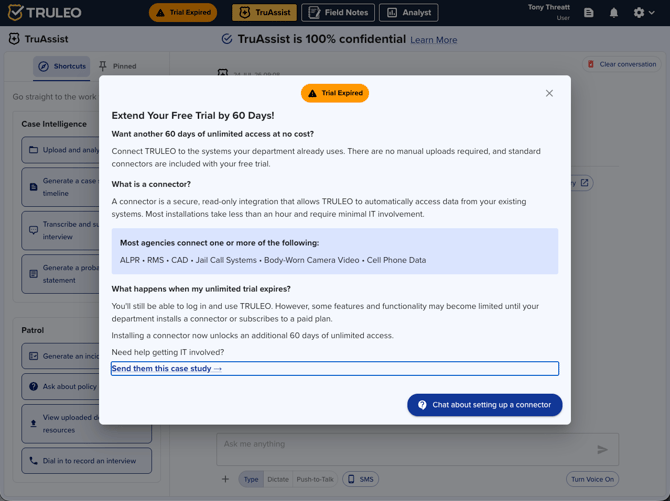Select the Dictate input mode
Screen dimensions: 670x501
pyautogui.click(x=278, y=479)
